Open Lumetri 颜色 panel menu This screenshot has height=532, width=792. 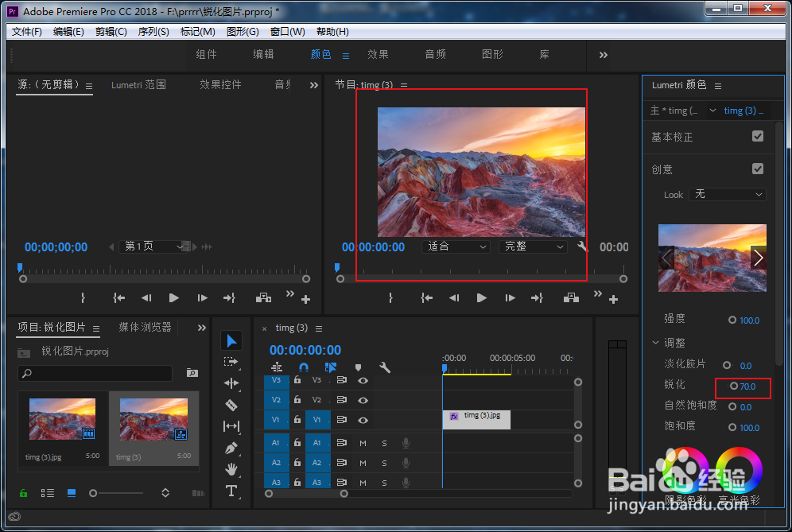coord(718,87)
